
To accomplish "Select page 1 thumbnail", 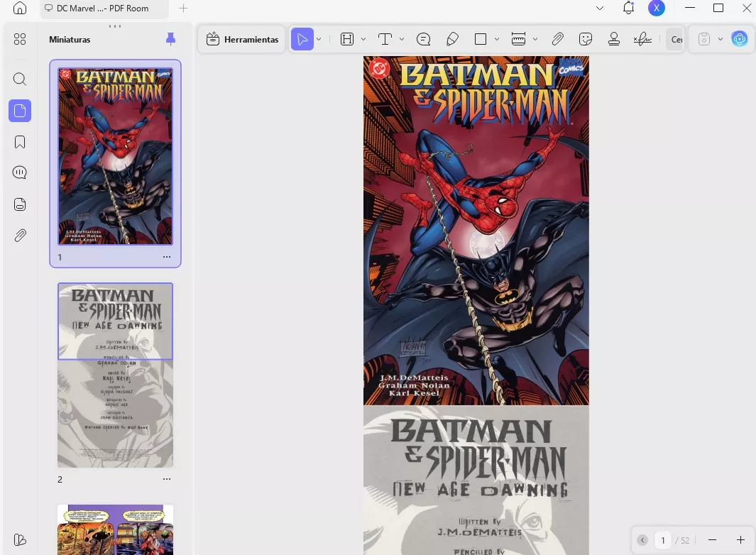I will (115, 156).
